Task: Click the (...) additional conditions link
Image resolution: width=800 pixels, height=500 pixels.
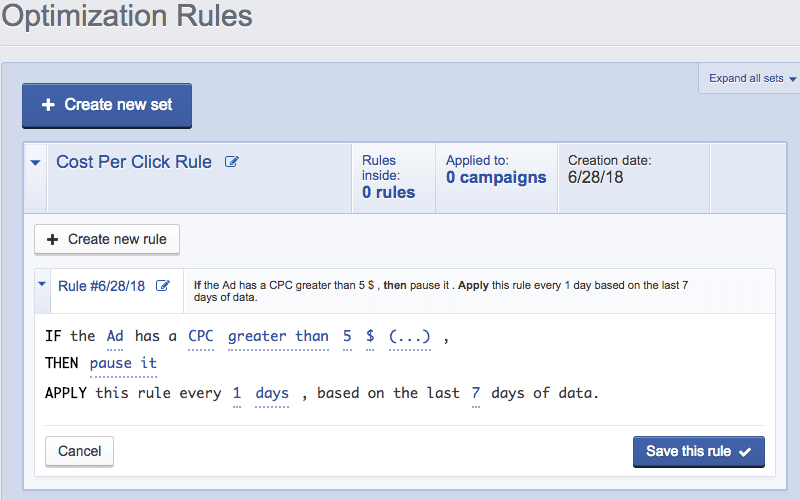Action: [410, 337]
